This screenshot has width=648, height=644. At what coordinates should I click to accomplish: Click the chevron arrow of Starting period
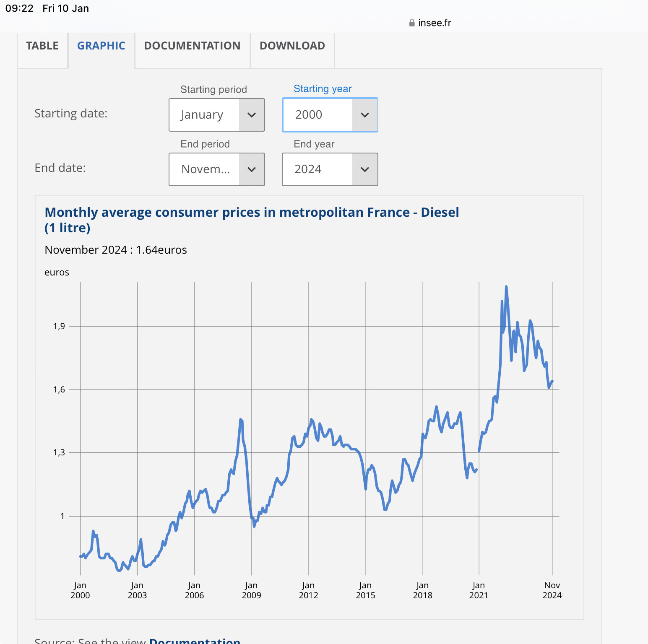pos(252,115)
